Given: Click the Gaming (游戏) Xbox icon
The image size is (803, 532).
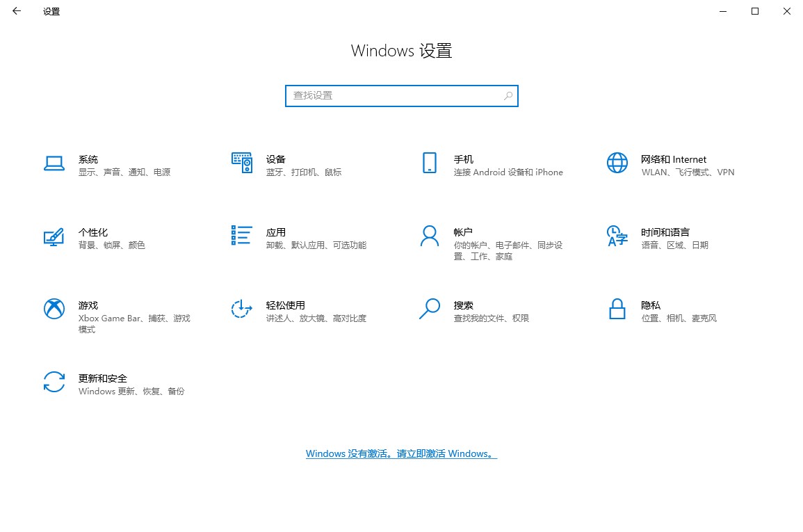Looking at the screenshot, I should pyautogui.click(x=54, y=309).
